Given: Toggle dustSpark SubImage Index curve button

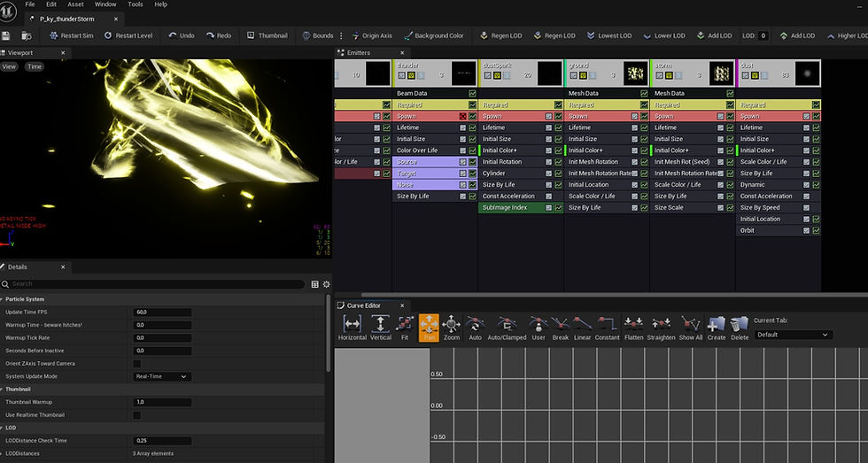Looking at the screenshot, I should (x=559, y=207).
